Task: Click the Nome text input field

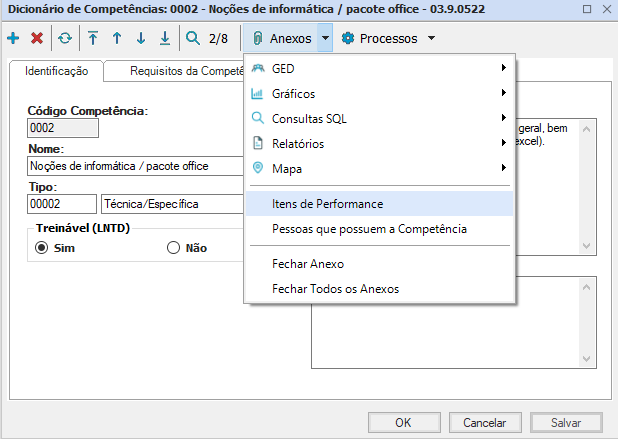Action: pyautogui.click(x=135, y=166)
